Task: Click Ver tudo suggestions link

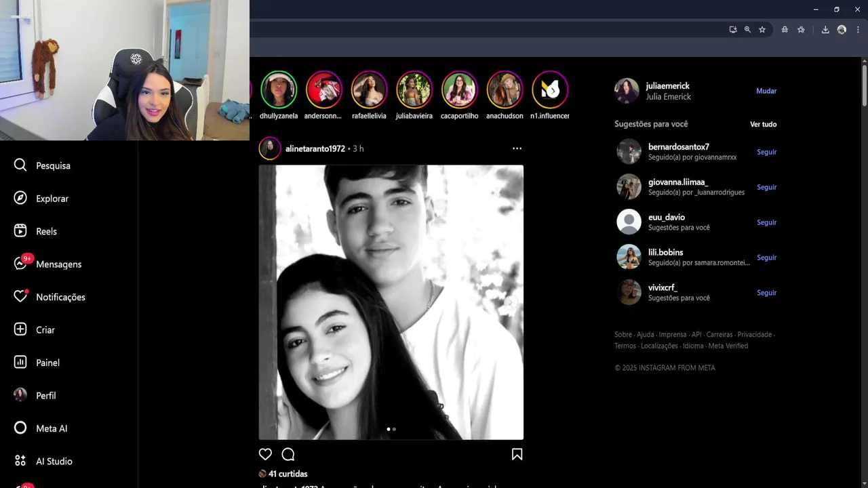Action: (x=764, y=124)
